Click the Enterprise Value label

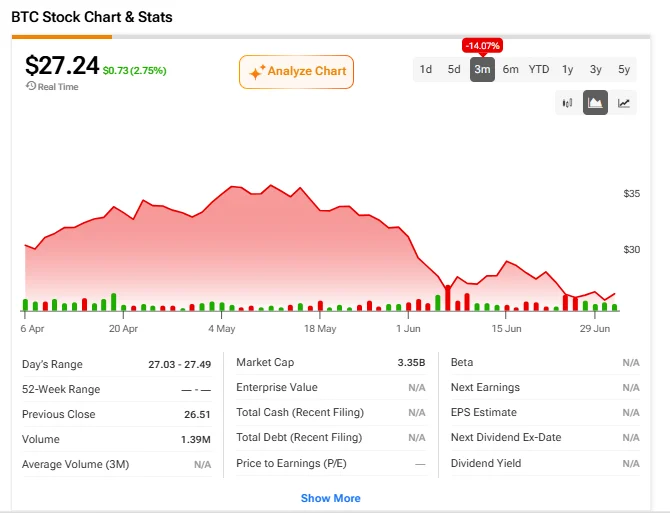coord(277,387)
